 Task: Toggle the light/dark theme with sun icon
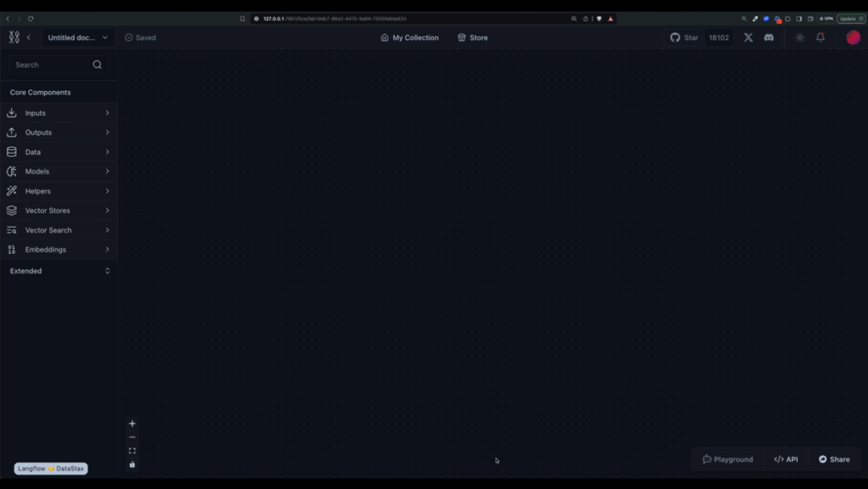point(799,37)
